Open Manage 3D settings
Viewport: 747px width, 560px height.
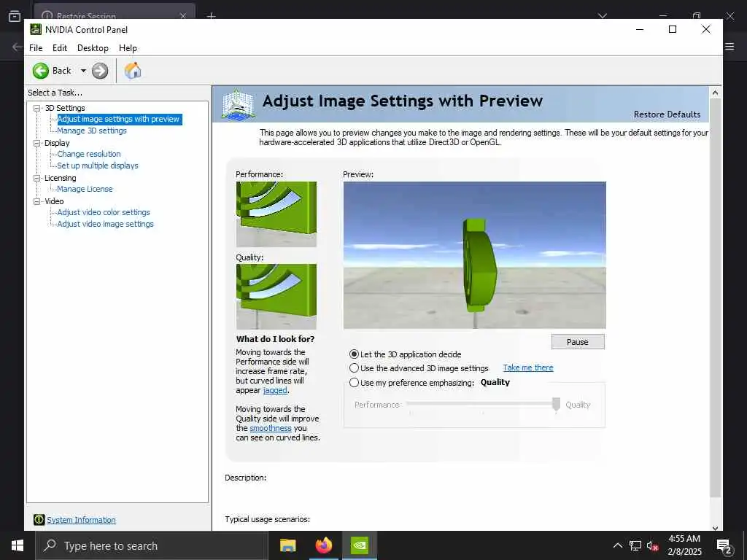[92, 131]
